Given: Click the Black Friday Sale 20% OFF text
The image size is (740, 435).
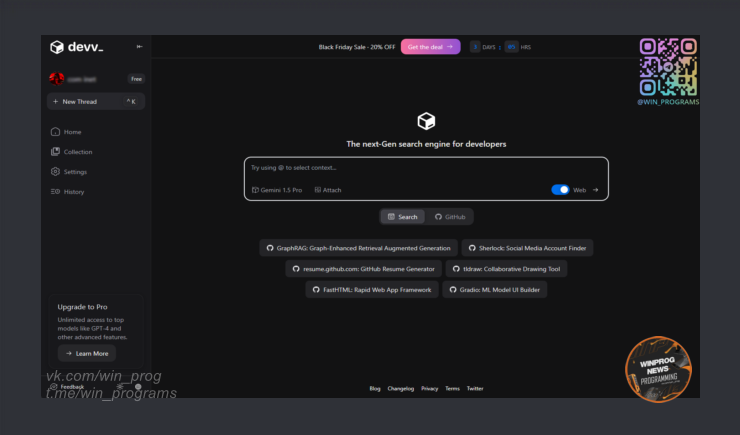Looking at the screenshot, I should 357,47.
